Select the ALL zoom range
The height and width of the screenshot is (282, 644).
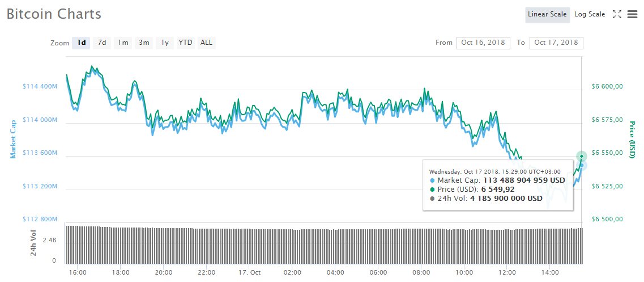click(207, 43)
